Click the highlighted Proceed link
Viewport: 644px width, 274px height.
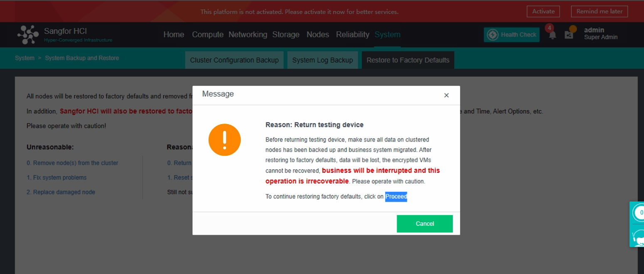(395, 196)
